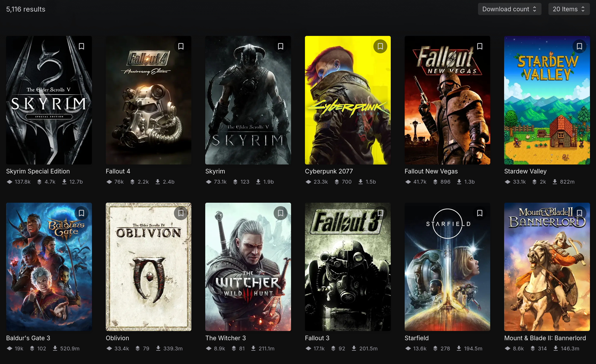Click the download icon beside 1.3b
The width and height of the screenshot is (596, 364).
click(x=459, y=182)
